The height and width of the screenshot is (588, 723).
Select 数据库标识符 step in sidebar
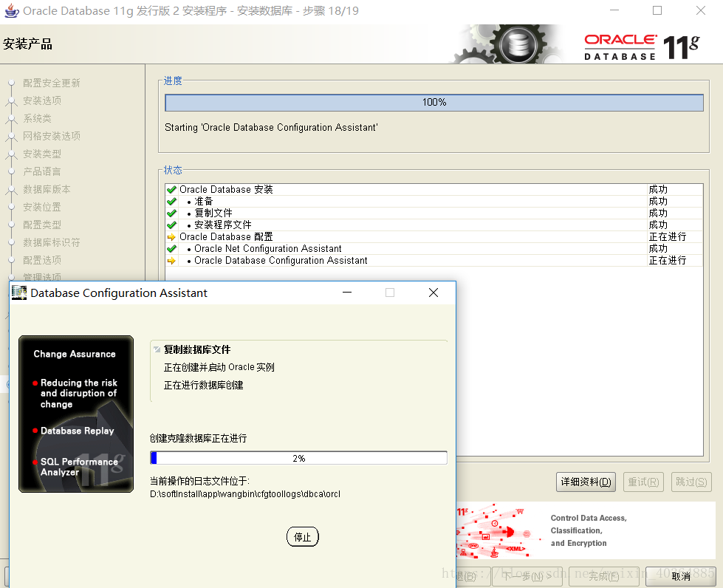pos(52,242)
